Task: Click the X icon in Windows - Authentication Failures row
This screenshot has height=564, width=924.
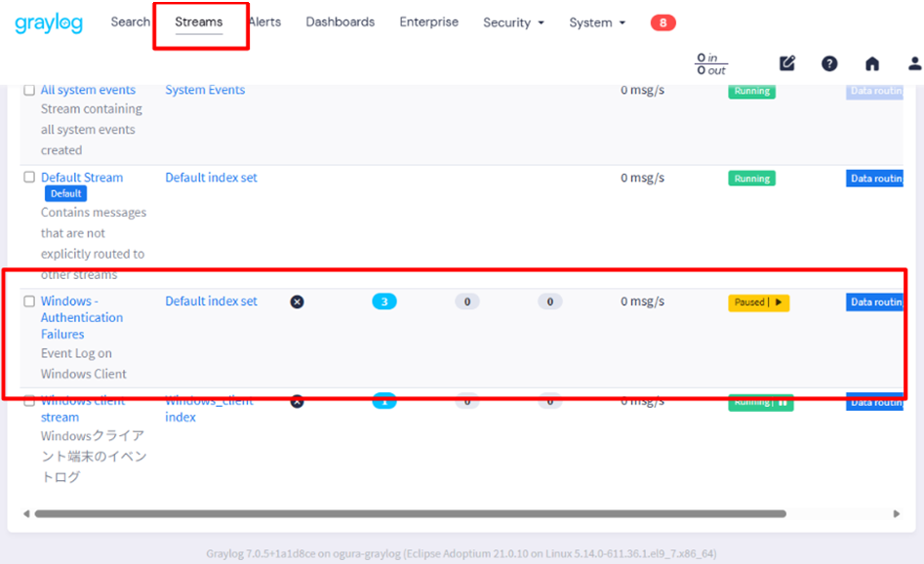Action: click(x=297, y=302)
